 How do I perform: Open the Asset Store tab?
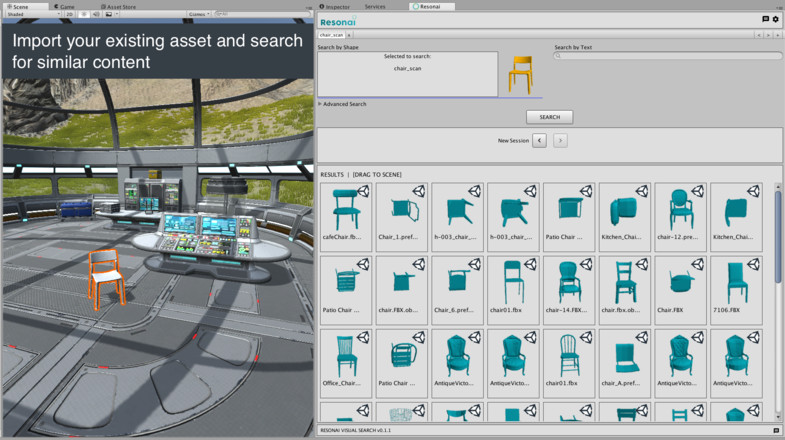click(x=118, y=7)
